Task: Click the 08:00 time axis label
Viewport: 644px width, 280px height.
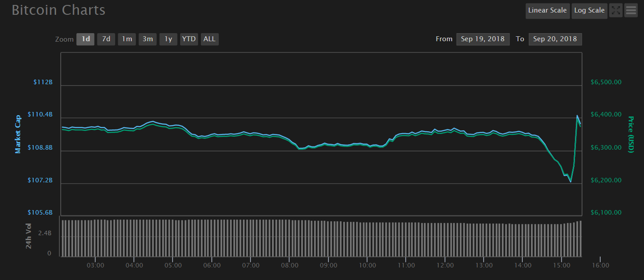Action: coord(290,265)
